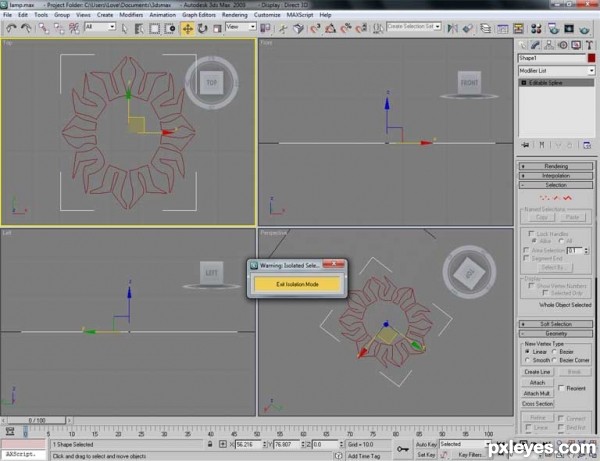Click the Attach button
The image size is (600, 461).
pos(537,383)
